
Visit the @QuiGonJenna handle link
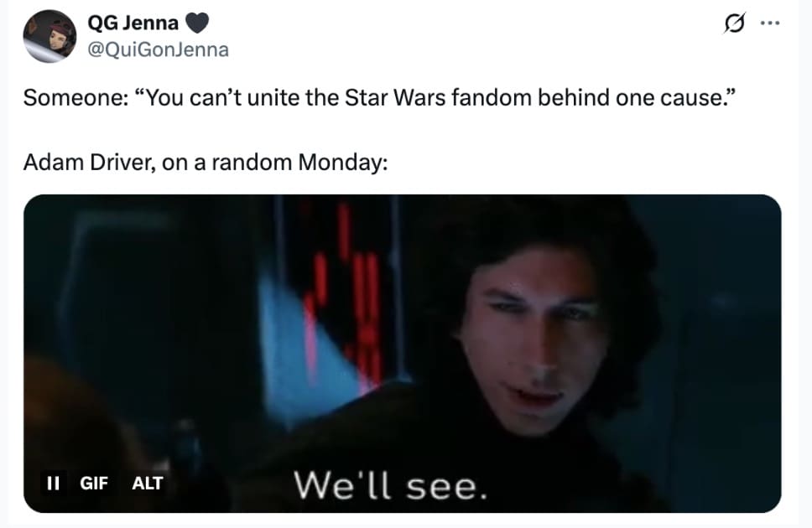coord(158,49)
